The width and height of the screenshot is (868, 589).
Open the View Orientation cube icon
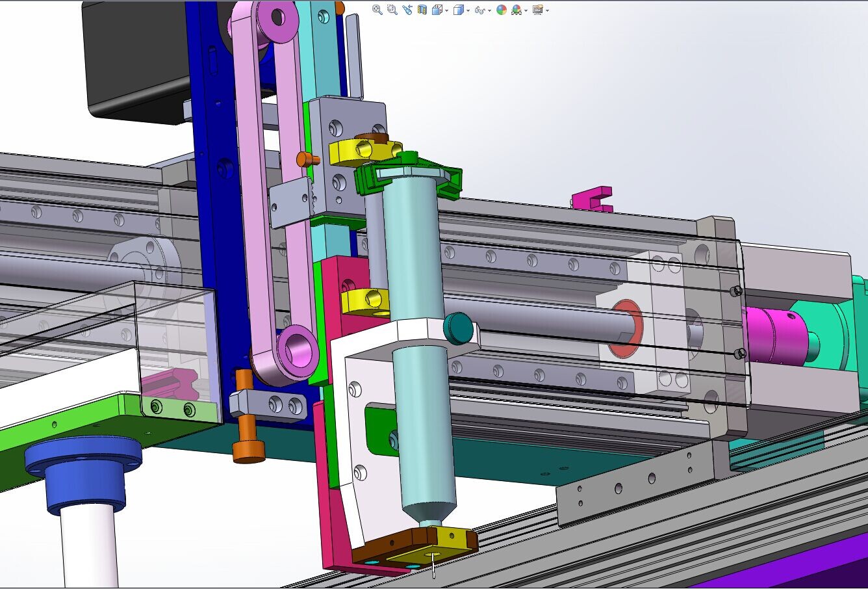[x=437, y=9]
